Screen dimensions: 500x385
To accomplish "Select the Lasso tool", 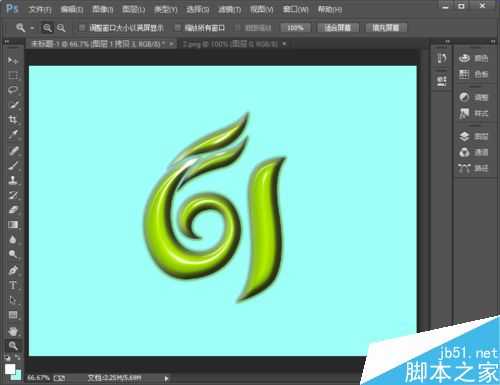I will [x=13, y=90].
